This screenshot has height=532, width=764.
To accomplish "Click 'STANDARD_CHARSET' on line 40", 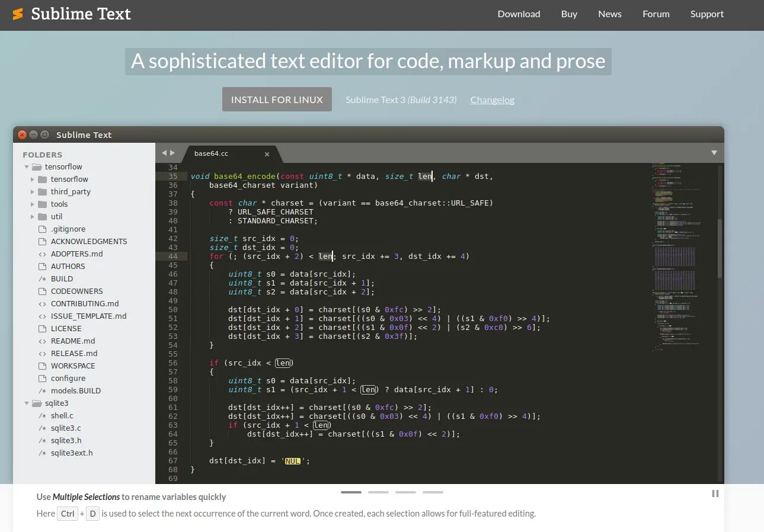I will click(x=276, y=221).
